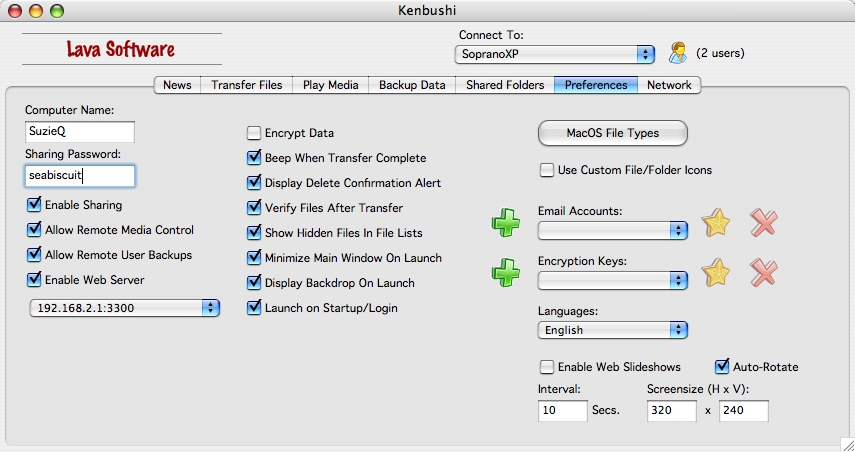Screen dimensions: 855x452
Task: Click the red X icon next to Encryption Keys
Action: tap(763, 273)
